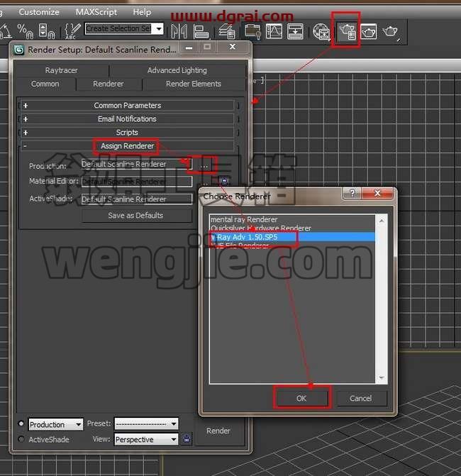Open the Material Editor icon
Viewport: 461px width, 476px height.
click(x=322, y=31)
